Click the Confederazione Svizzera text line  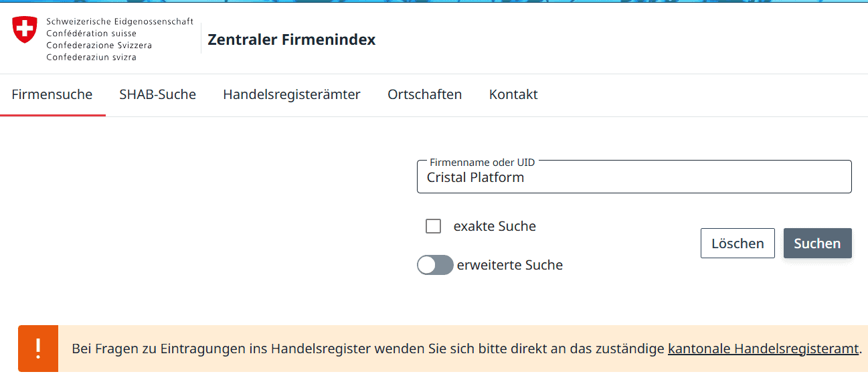(99, 45)
